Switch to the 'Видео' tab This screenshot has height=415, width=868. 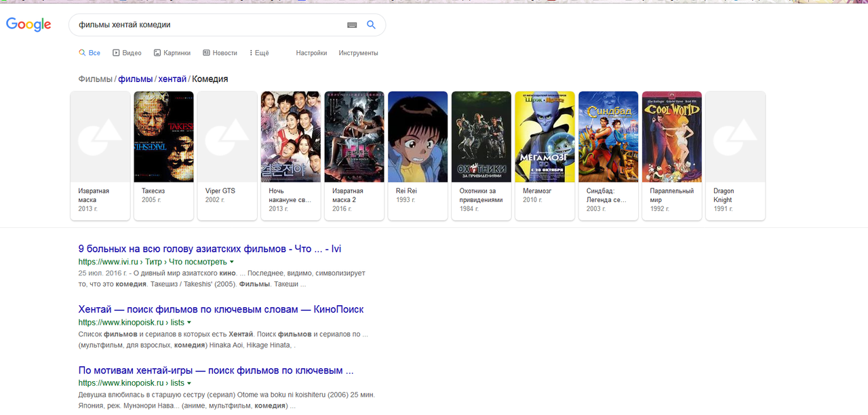pos(127,53)
